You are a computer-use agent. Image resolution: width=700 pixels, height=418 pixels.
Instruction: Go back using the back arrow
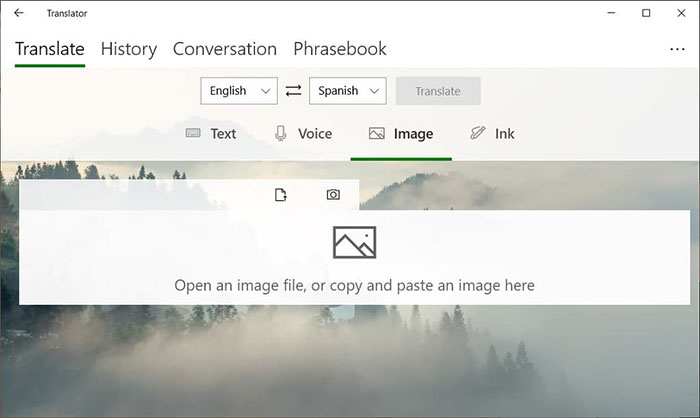tap(19, 13)
